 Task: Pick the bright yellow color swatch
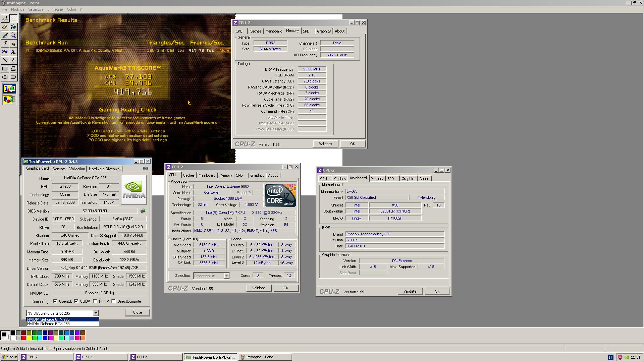coord(29,338)
